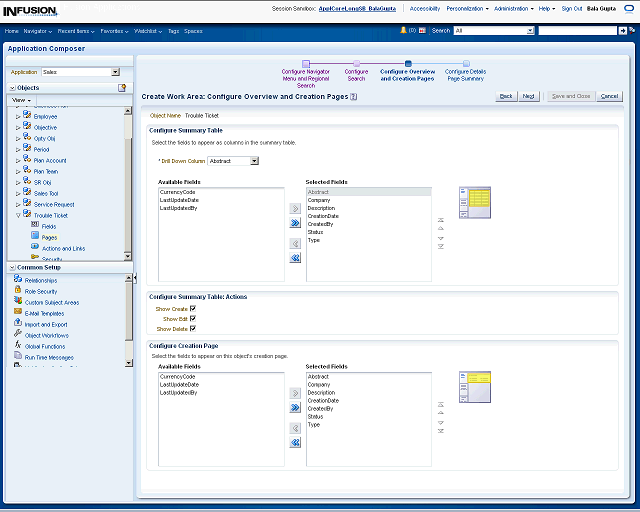Click the Next button

coord(529,96)
